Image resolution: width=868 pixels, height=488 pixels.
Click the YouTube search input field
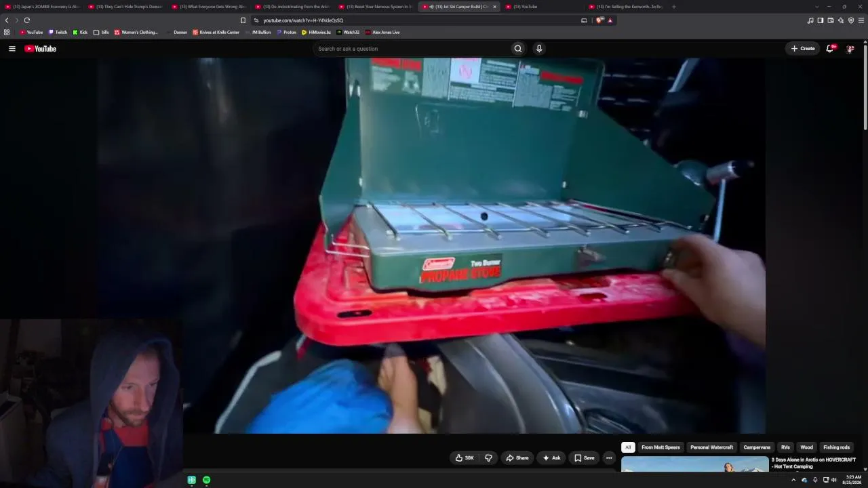point(411,49)
